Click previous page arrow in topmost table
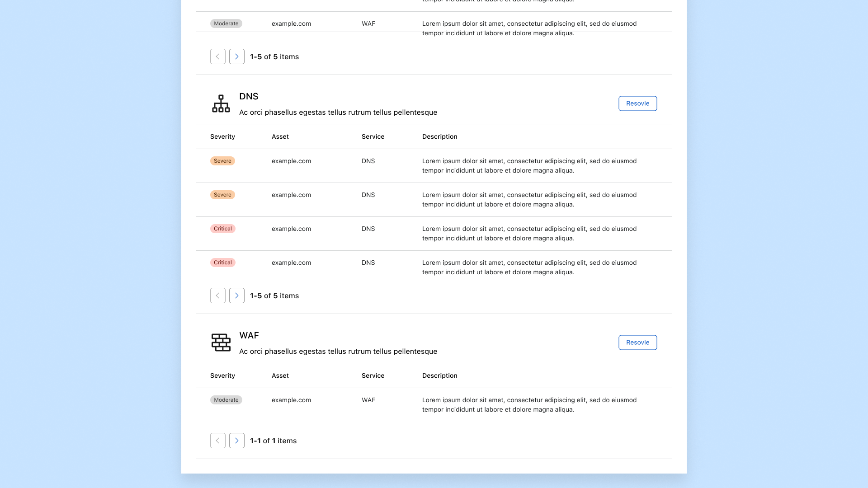The width and height of the screenshot is (868, 488). pos(217,56)
